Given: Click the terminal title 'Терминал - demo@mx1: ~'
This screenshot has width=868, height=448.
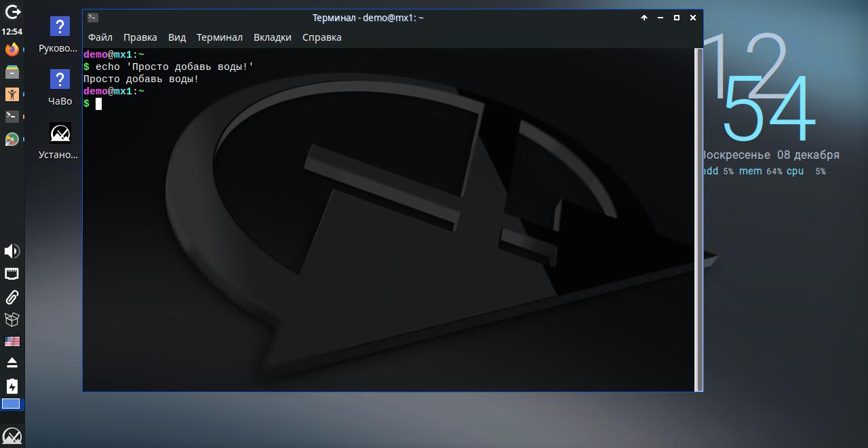Looking at the screenshot, I should click(368, 18).
